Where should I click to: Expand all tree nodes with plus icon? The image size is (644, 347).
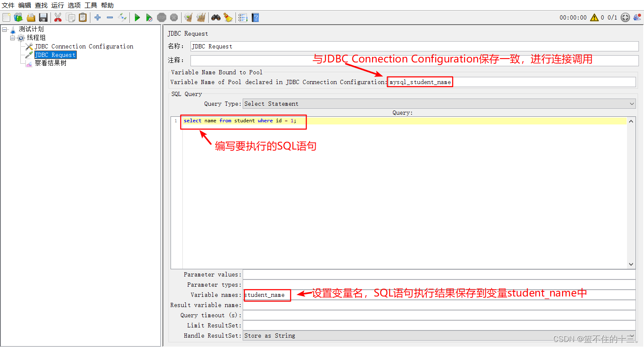[x=98, y=17]
